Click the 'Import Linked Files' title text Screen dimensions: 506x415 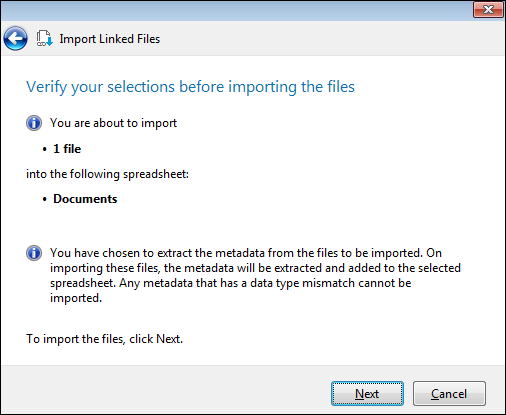(x=110, y=39)
